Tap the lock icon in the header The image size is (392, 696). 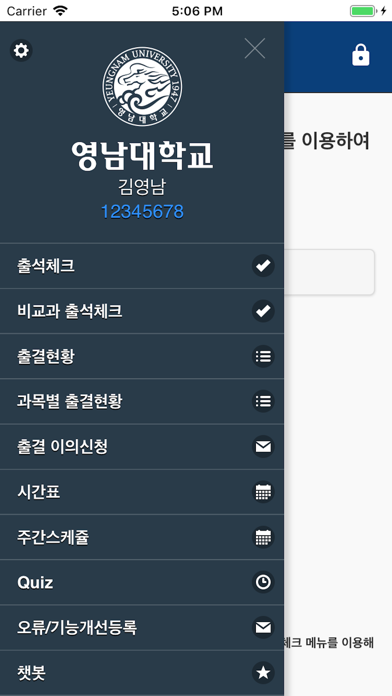click(x=360, y=55)
